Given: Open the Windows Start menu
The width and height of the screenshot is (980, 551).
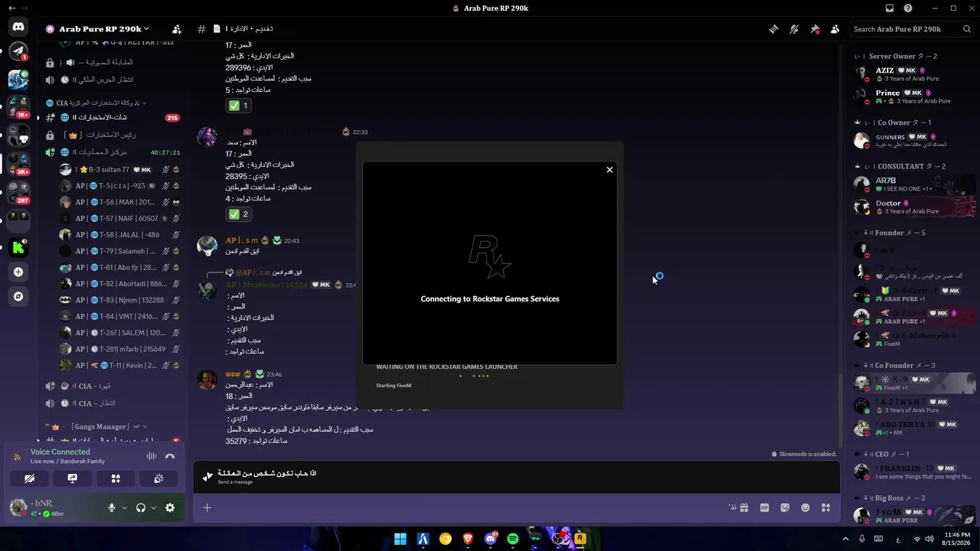Looking at the screenshot, I should (400, 539).
